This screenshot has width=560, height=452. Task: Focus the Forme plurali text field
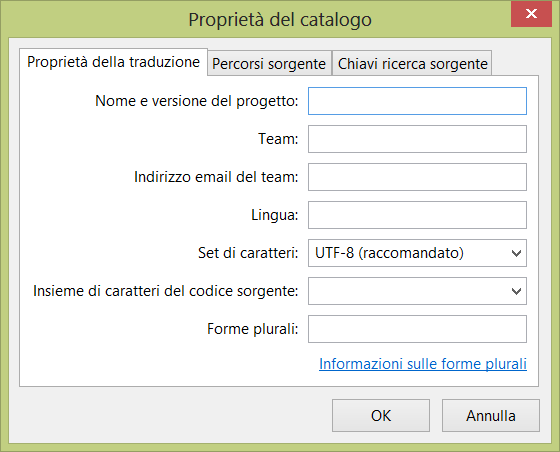[417, 329]
